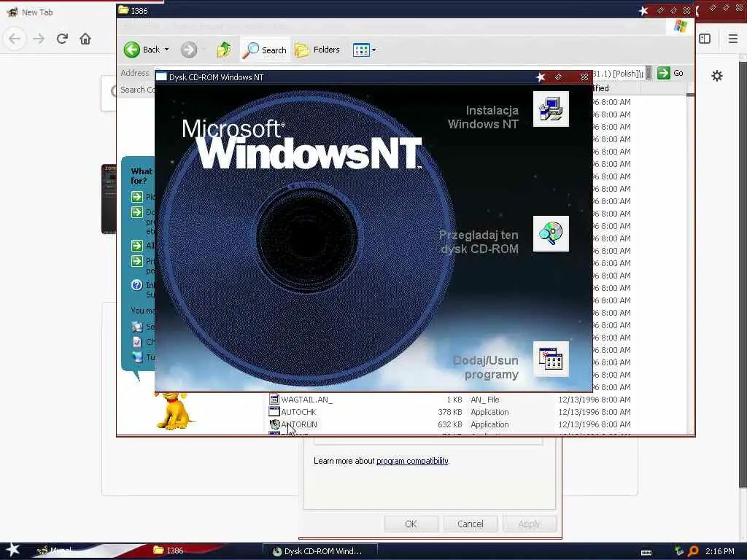Click the yellow search companion dog

coord(175,411)
